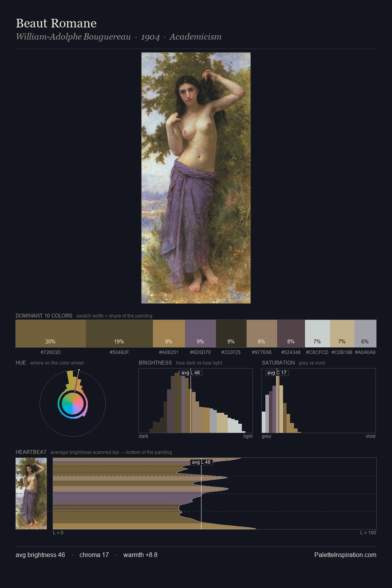Viewport: 392px width, 588px height.
Task: Click artist name William-Adolphe Bouguereau
Action: point(73,37)
